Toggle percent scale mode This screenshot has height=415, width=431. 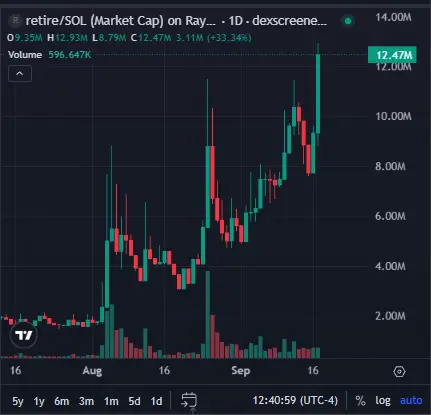pos(360,400)
